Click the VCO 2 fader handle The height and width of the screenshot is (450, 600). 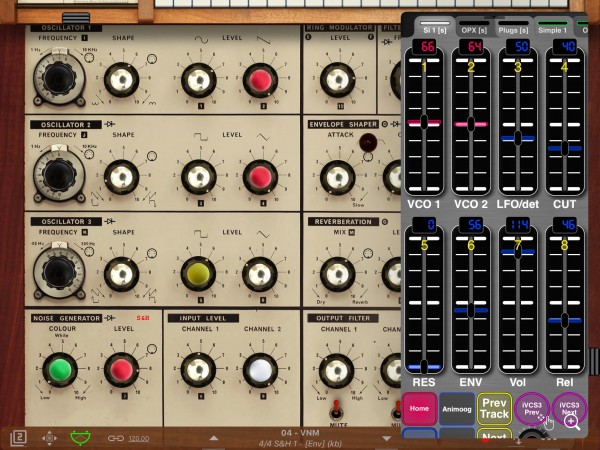tap(471, 124)
